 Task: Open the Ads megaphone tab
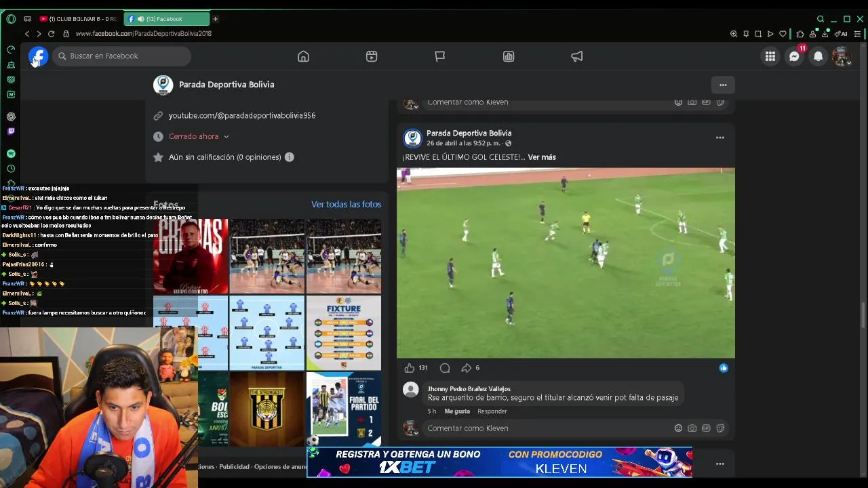577,56
